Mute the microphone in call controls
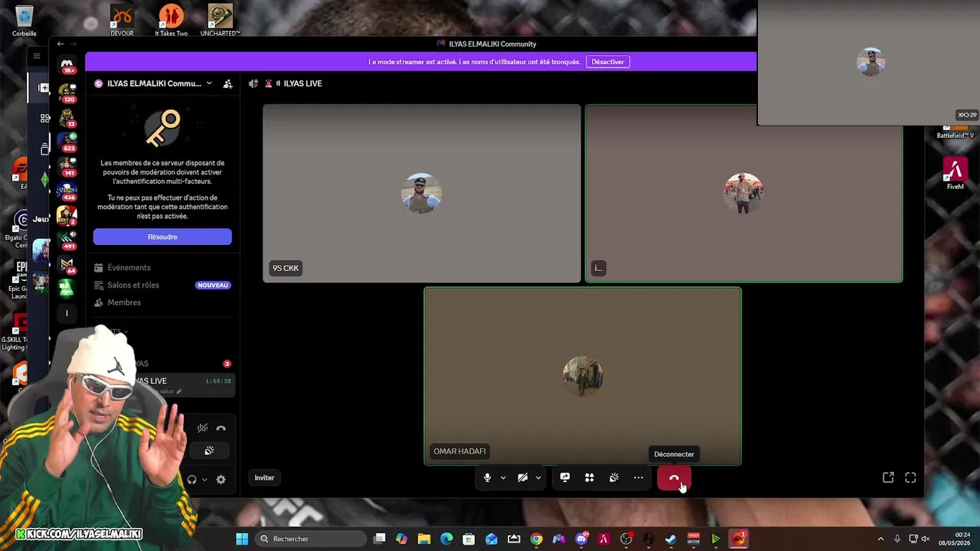Screen dimensions: 980x551 click(x=487, y=478)
